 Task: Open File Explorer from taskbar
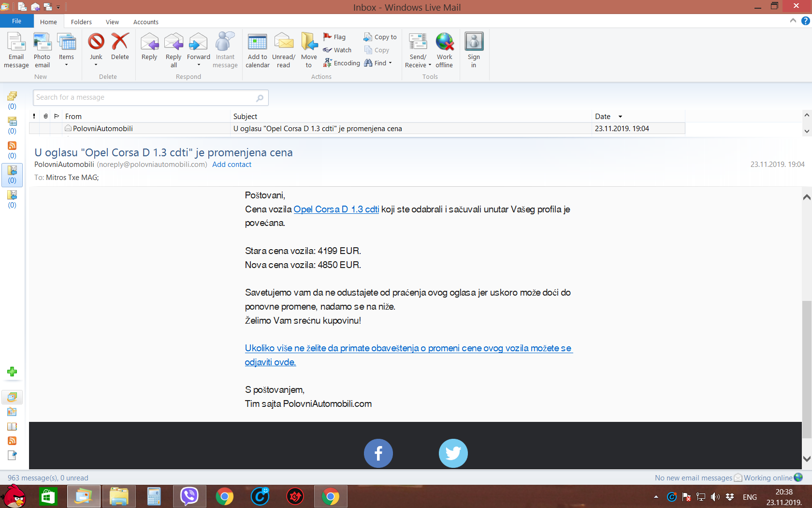[x=118, y=496]
